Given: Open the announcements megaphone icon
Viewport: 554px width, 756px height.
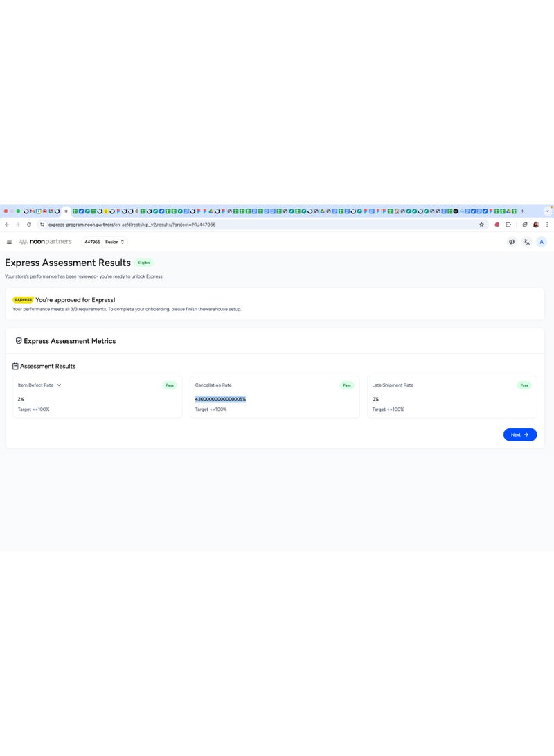Looking at the screenshot, I should coord(512,242).
